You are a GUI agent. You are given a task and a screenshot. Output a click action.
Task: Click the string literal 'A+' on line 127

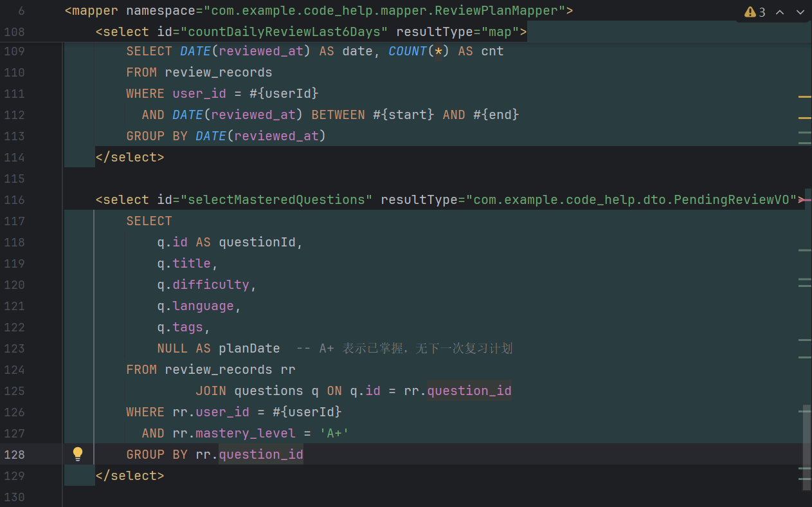pos(334,434)
